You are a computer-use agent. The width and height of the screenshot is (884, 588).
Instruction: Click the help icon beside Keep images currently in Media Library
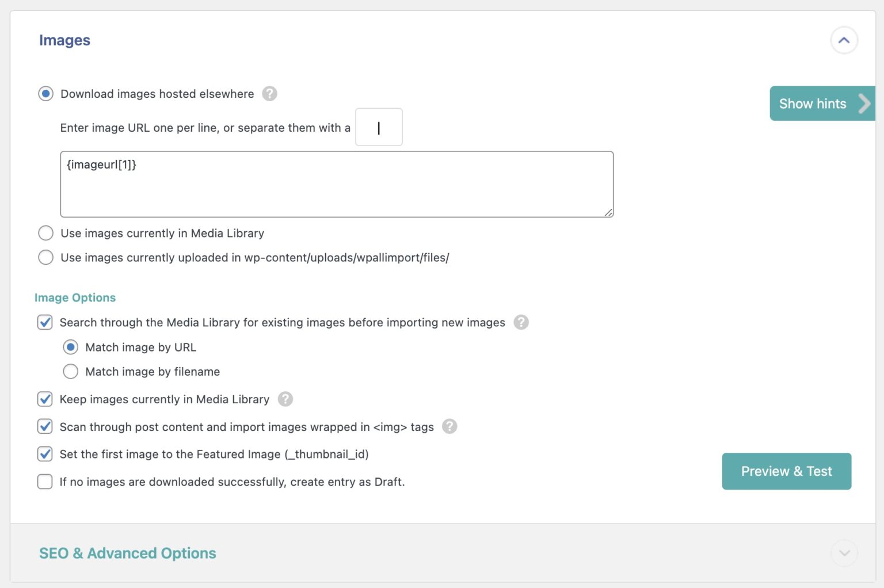pyautogui.click(x=285, y=399)
